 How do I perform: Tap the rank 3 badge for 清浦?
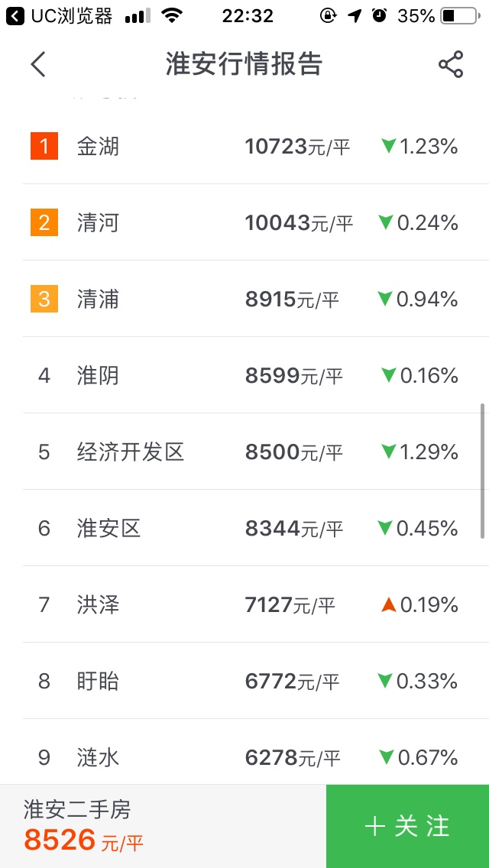point(44,300)
